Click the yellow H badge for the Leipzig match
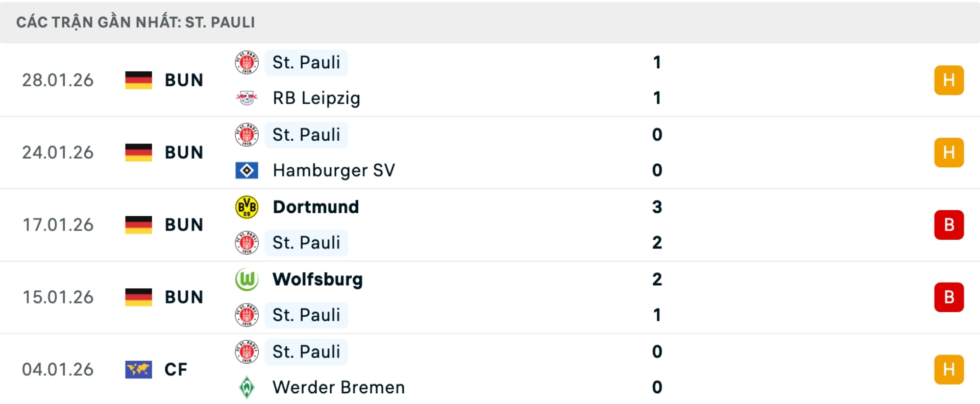This screenshot has width=980, height=404. (949, 80)
